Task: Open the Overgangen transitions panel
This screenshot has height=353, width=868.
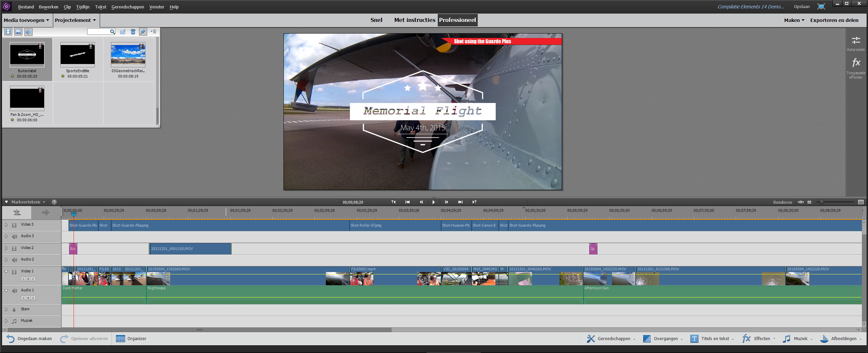Action: coord(662,339)
